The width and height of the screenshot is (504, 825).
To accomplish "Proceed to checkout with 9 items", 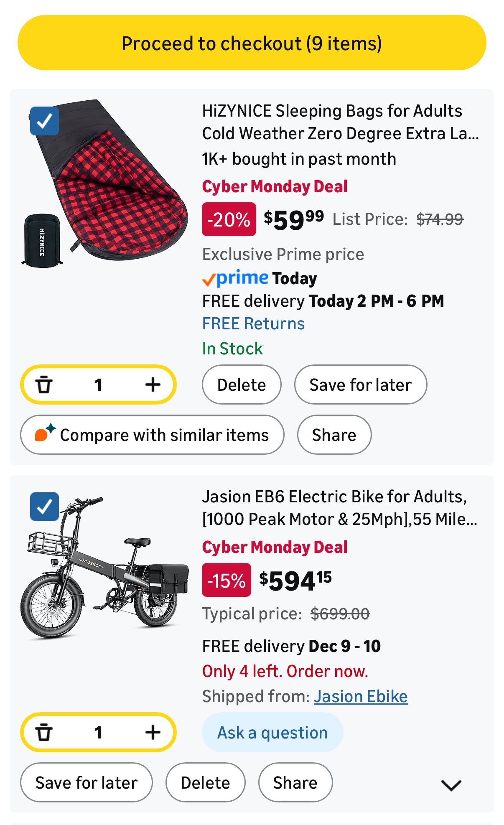I will [252, 43].
